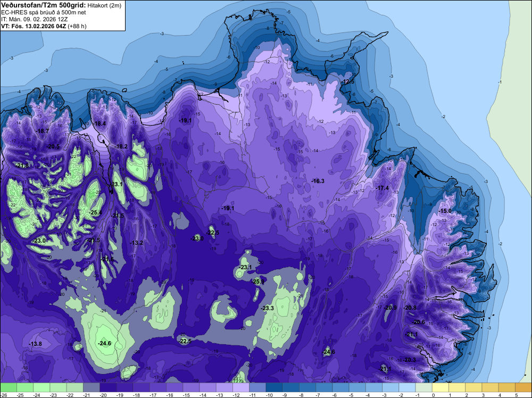Pick the pale lilac -12 legend swatch
532x398 pixels.
pyautogui.click(x=241, y=387)
